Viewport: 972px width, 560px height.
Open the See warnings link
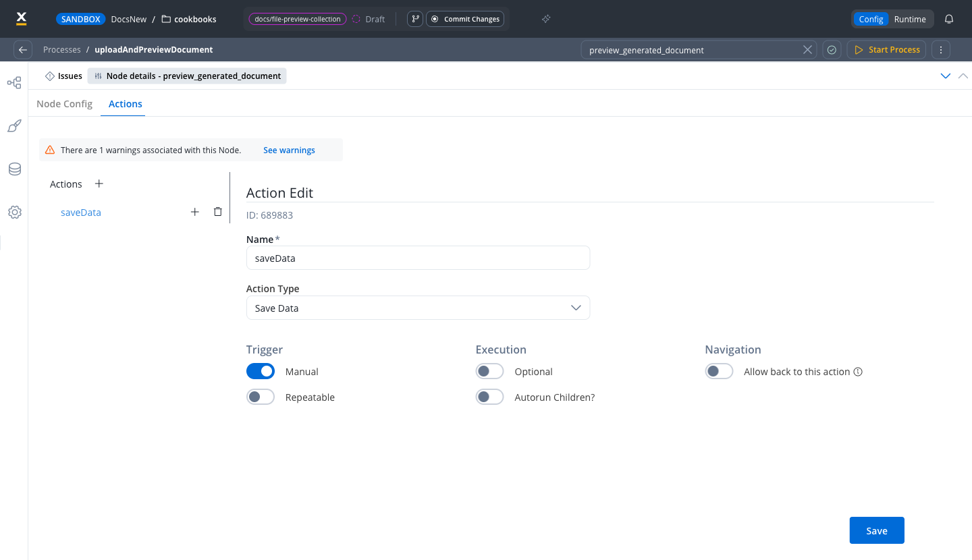[x=289, y=150]
